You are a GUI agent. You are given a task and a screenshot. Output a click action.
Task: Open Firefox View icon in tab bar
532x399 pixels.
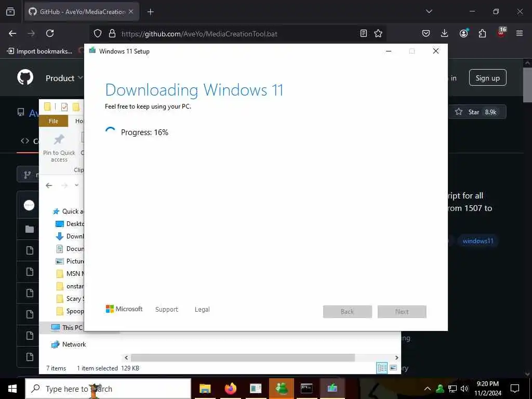pyautogui.click(x=10, y=11)
